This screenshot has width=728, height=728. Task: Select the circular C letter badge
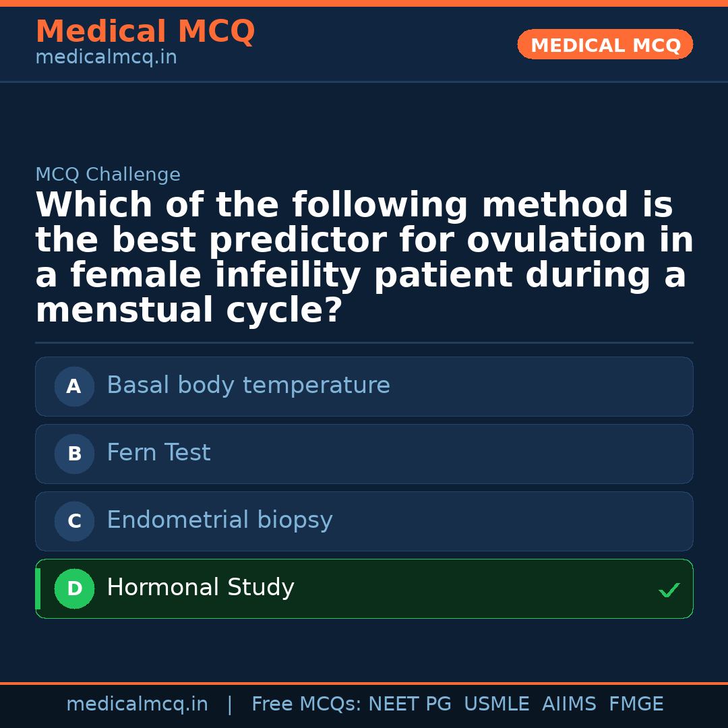pos(74,521)
